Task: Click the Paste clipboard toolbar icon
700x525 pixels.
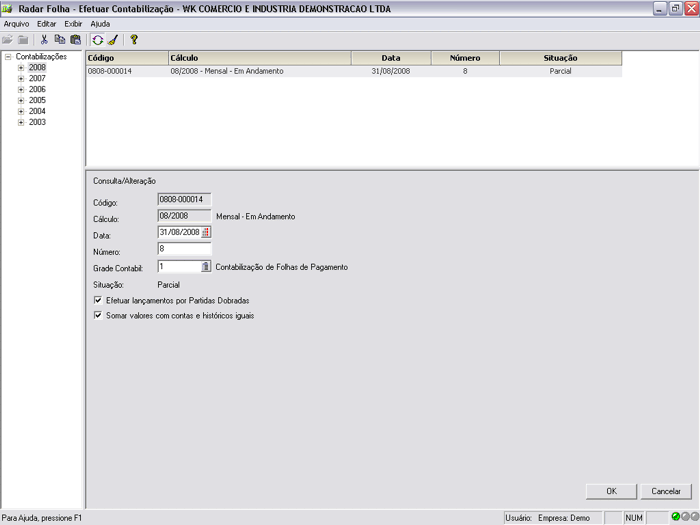Action: (x=74, y=40)
